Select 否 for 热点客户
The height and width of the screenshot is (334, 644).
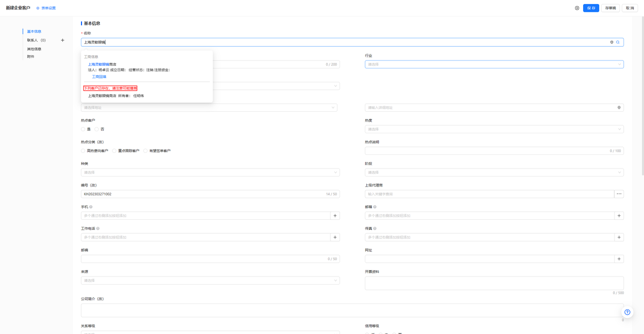pos(100,129)
